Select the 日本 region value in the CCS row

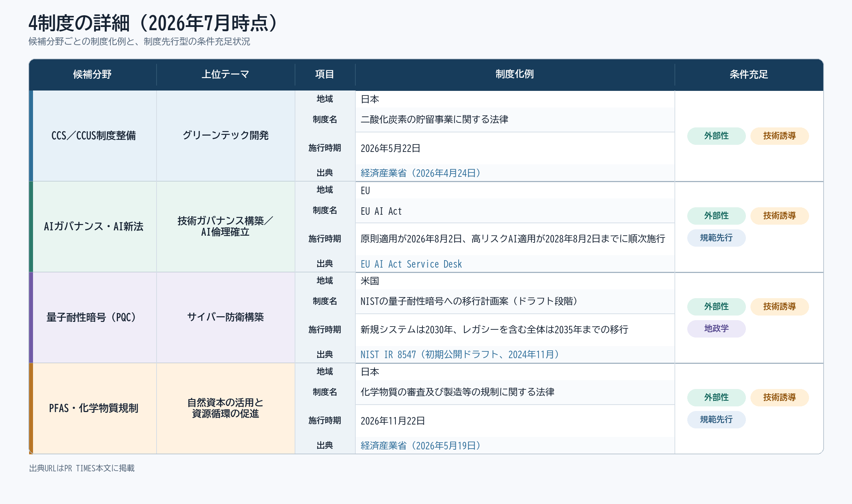click(x=370, y=99)
